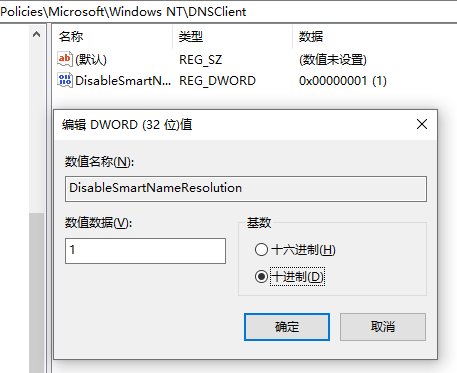457x373 pixels.
Task: Confirm the dialog with the 确定 button
Action: pyautogui.click(x=287, y=327)
